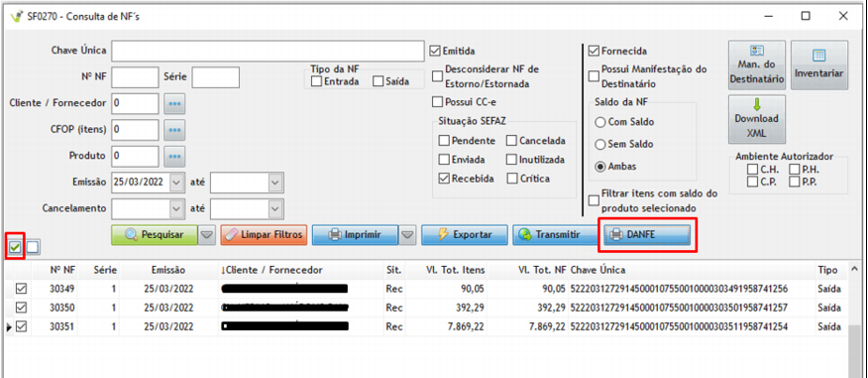Check the C.P. ambiente checkbox
868x378 pixels.
tap(753, 182)
